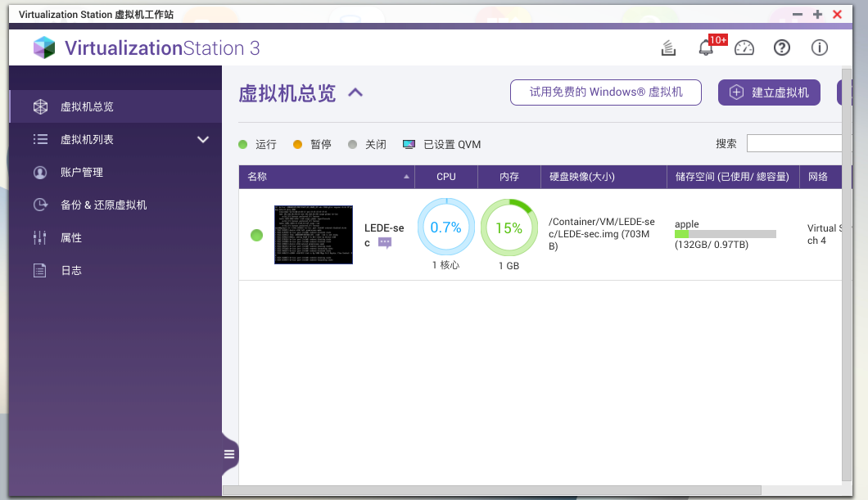This screenshot has width=868, height=500.
Task: Click the orange 暂停 legend dot
Action: (x=298, y=144)
